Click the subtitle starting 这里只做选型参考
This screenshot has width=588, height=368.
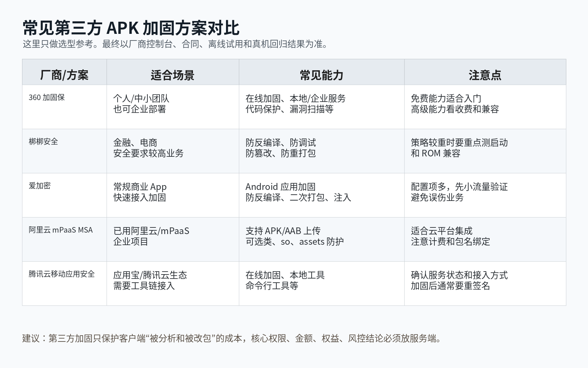tap(176, 44)
